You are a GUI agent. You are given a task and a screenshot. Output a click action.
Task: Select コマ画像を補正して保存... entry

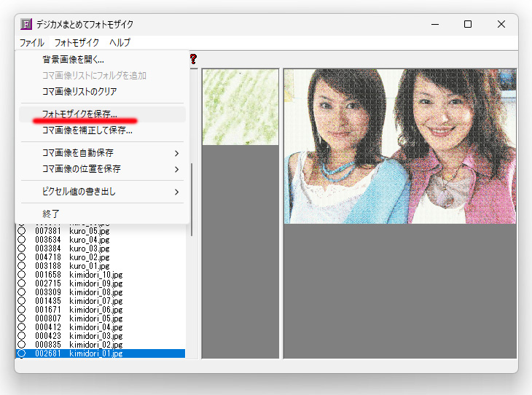102,130
